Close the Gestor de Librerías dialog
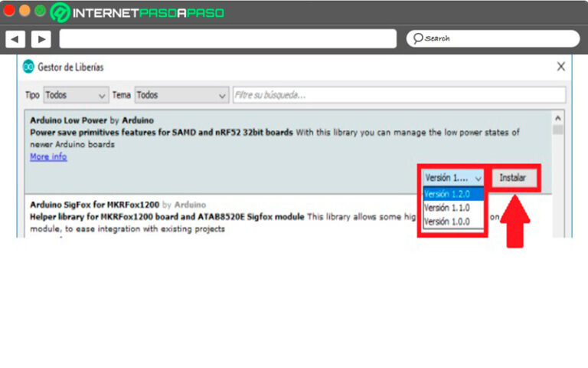The height and width of the screenshot is (368, 588). click(560, 67)
